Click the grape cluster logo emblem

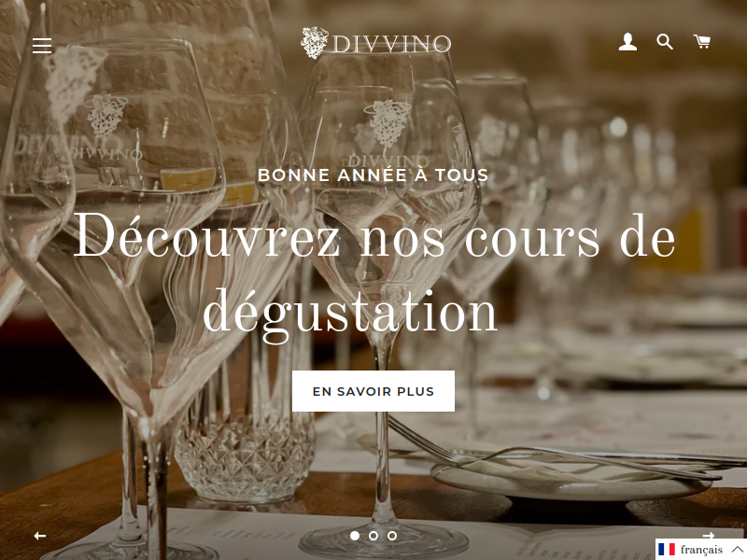(x=314, y=43)
